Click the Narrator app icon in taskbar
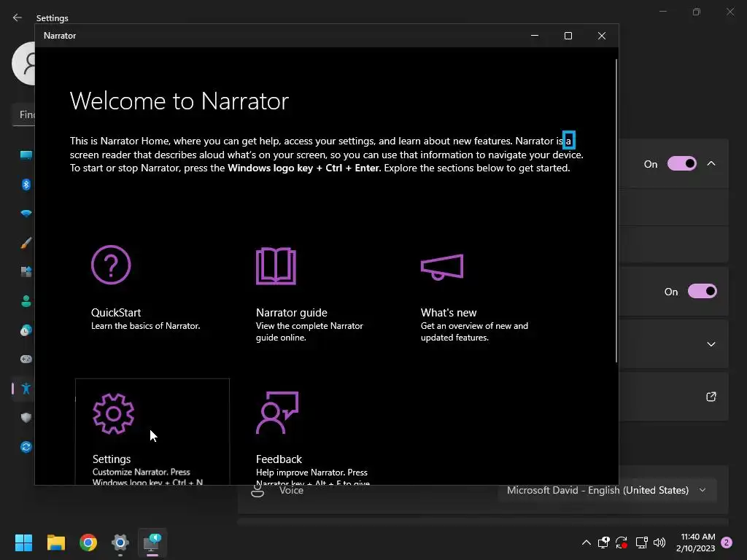The width and height of the screenshot is (747, 560). pos(152,542)
